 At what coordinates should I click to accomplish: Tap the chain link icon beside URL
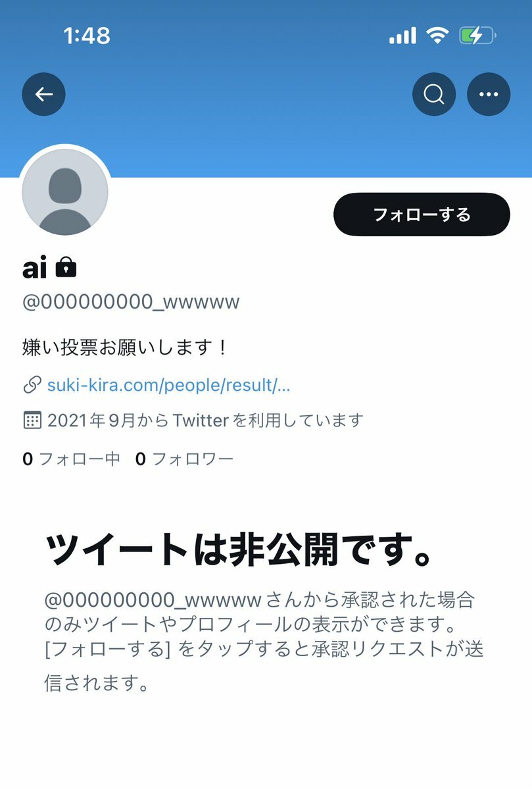[32, 385]
